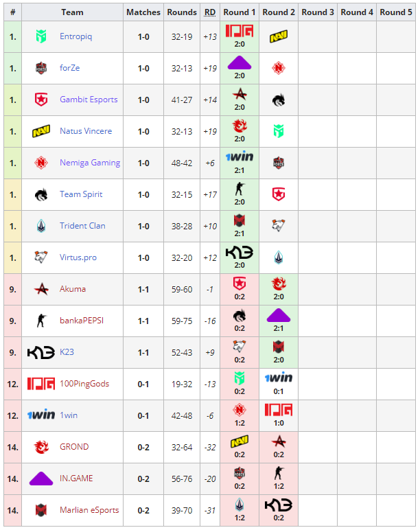Click the 1win logo in Team column
420x530 pixels.
coord(41,415)
